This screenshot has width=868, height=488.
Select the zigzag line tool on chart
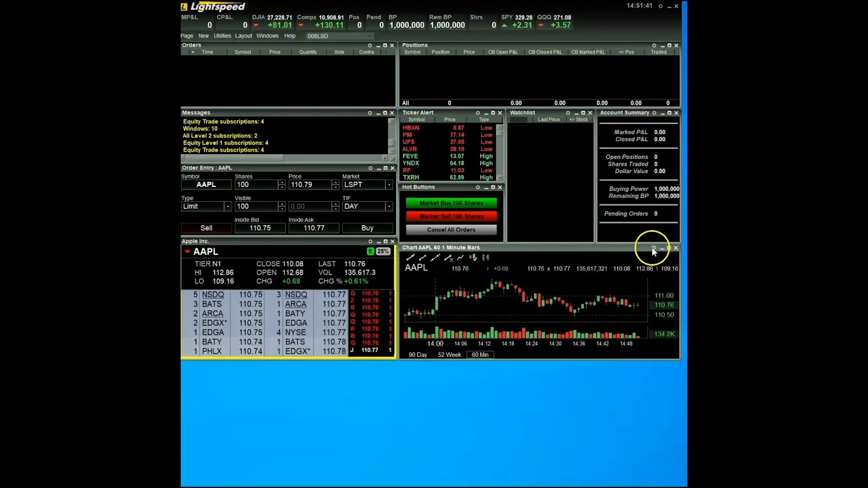click(460, 258)
